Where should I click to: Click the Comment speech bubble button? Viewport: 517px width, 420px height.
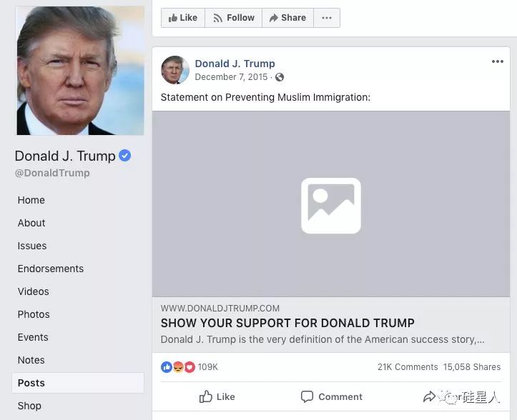[x=331, y=396]
